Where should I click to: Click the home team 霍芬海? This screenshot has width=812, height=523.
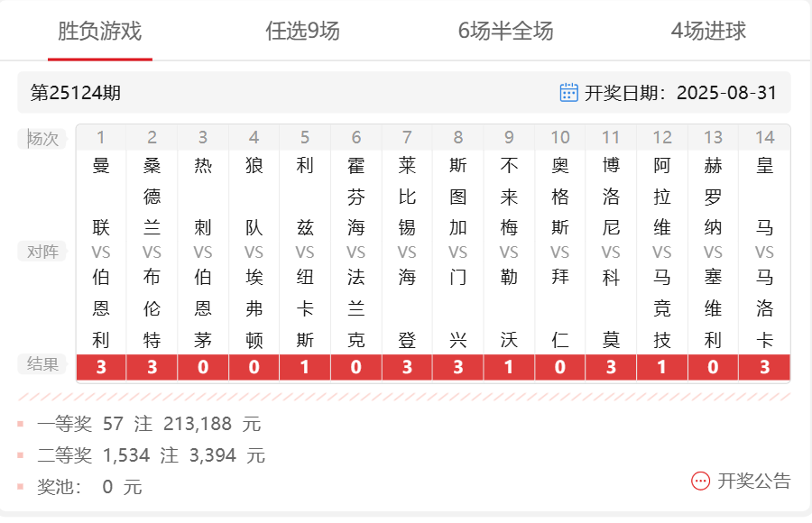pos(355,197)
